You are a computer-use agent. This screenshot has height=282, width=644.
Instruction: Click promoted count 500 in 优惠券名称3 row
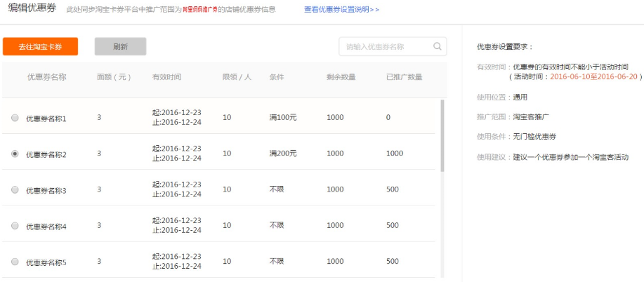click(393, 189)
